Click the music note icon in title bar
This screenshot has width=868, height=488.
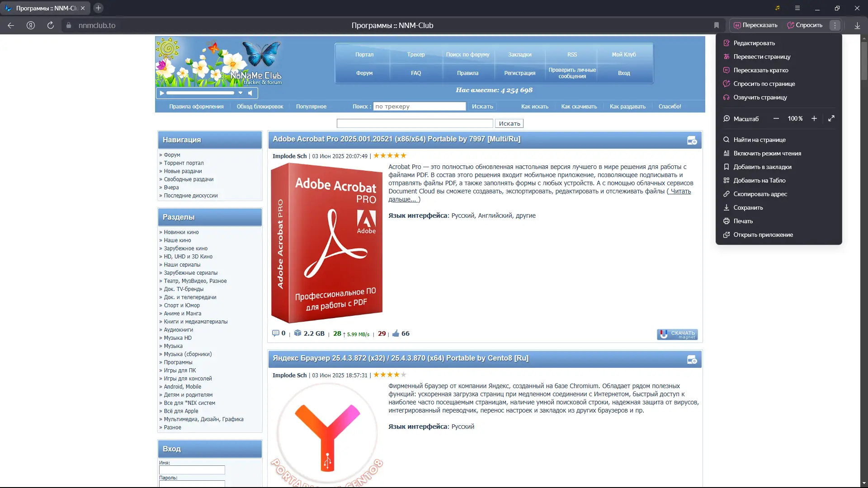click(777, 8)
